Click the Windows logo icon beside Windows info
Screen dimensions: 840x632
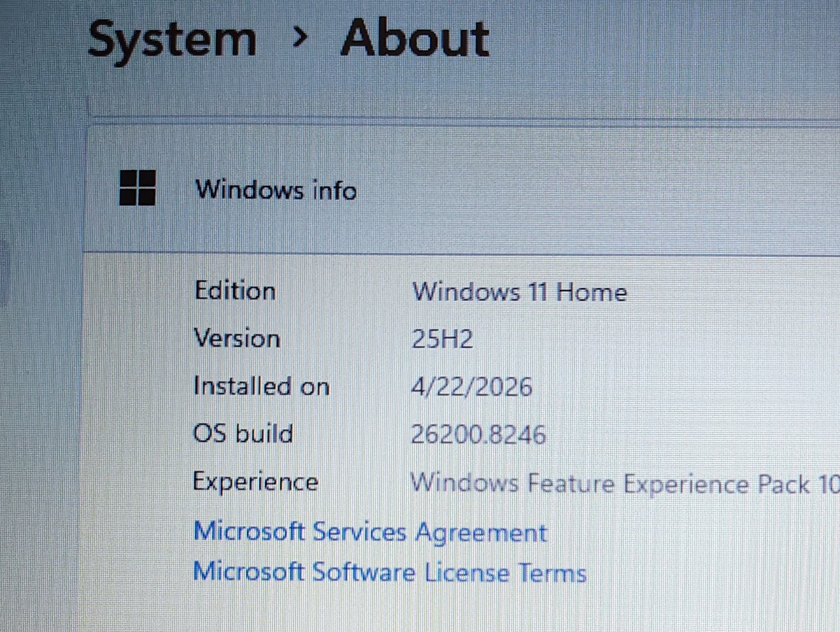[138, 187]
